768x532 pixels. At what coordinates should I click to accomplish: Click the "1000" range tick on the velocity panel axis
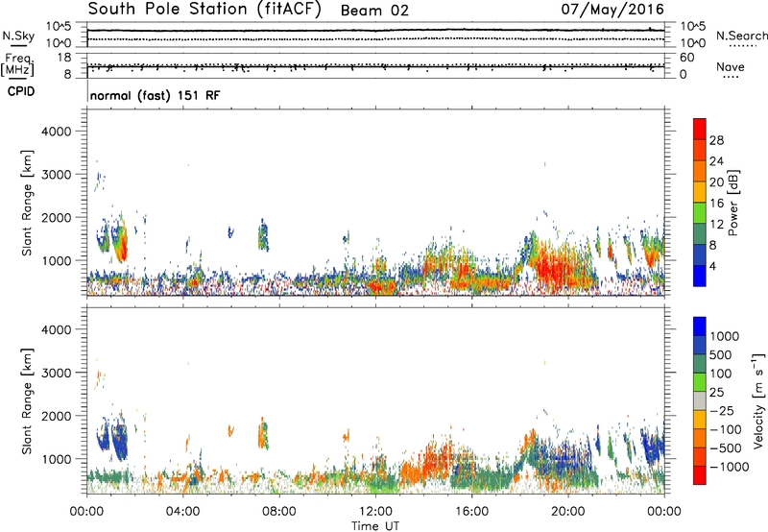click(x=56, y=459)
